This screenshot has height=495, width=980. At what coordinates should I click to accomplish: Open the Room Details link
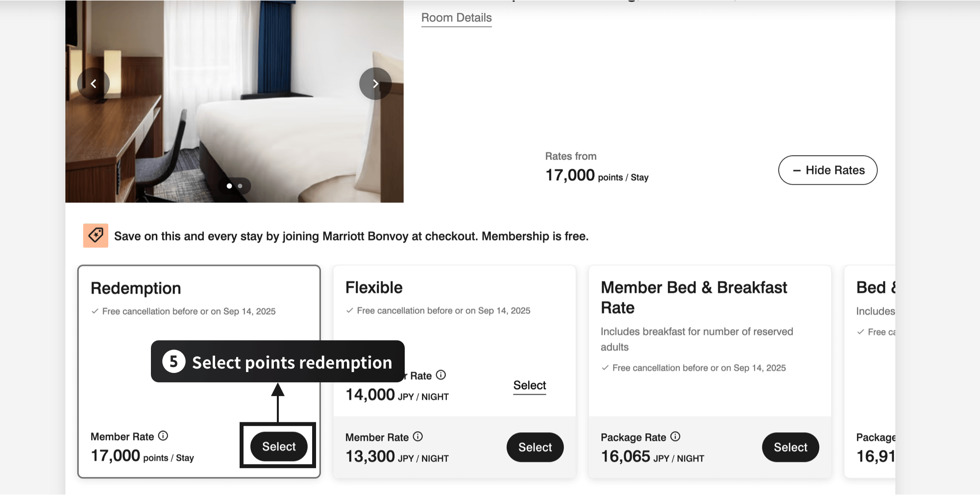(x=456, y=17)
